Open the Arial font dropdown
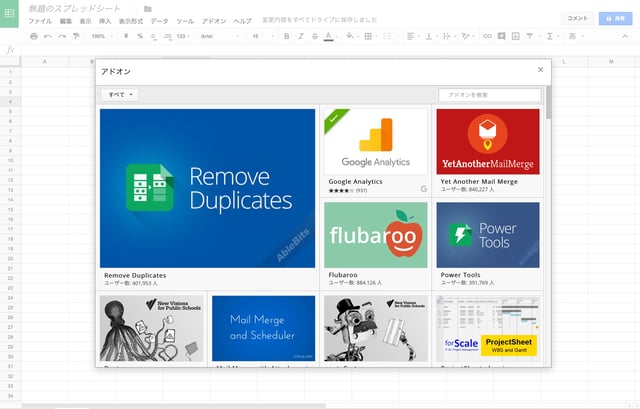The width and height of the screenshot is (640, 409). pos(220,36)
